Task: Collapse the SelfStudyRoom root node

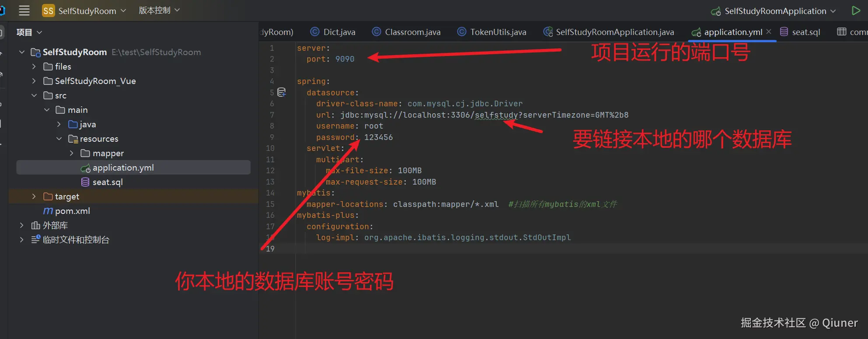Action: click(x=22, y=52)
